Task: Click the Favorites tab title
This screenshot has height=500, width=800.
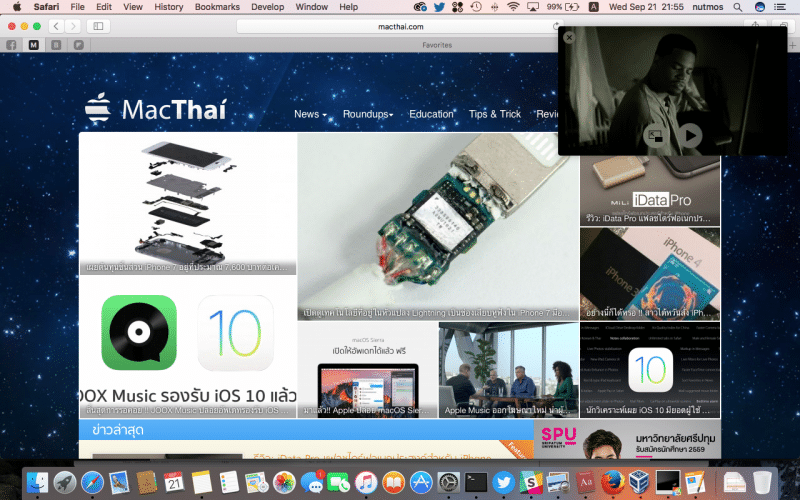Action: 437,45
